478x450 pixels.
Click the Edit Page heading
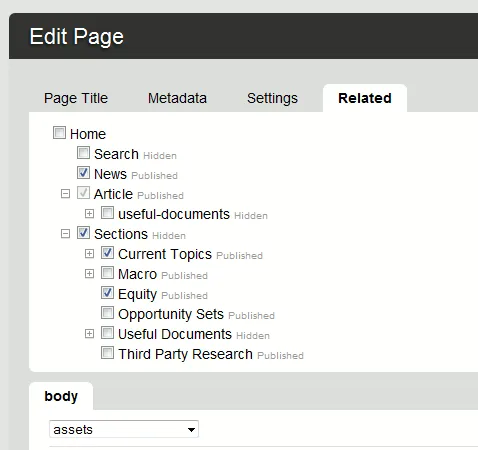click(x=77, y=36)
